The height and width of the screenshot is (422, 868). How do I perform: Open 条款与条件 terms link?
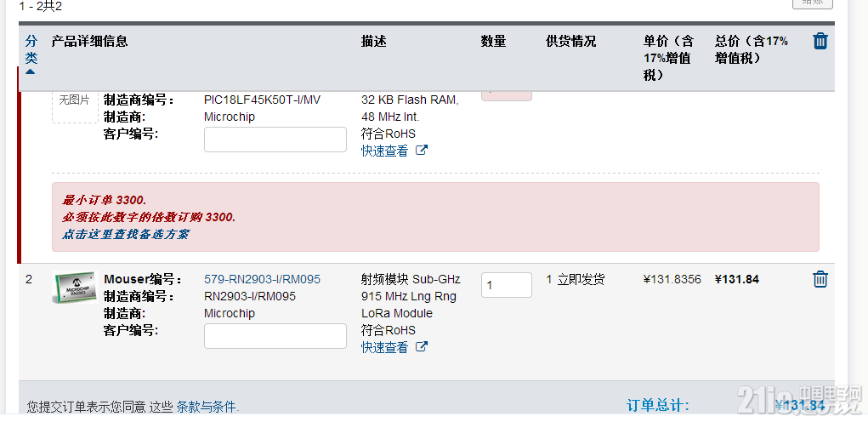tap(207, 407)
